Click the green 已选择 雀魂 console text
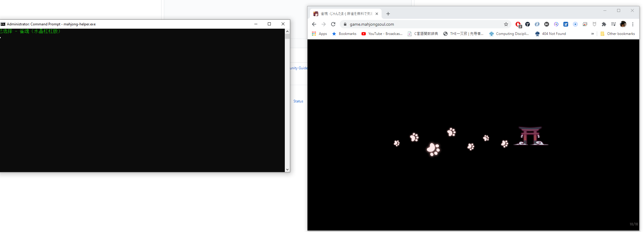This screenshot has width=644, height=232. (x=30, y=31)
